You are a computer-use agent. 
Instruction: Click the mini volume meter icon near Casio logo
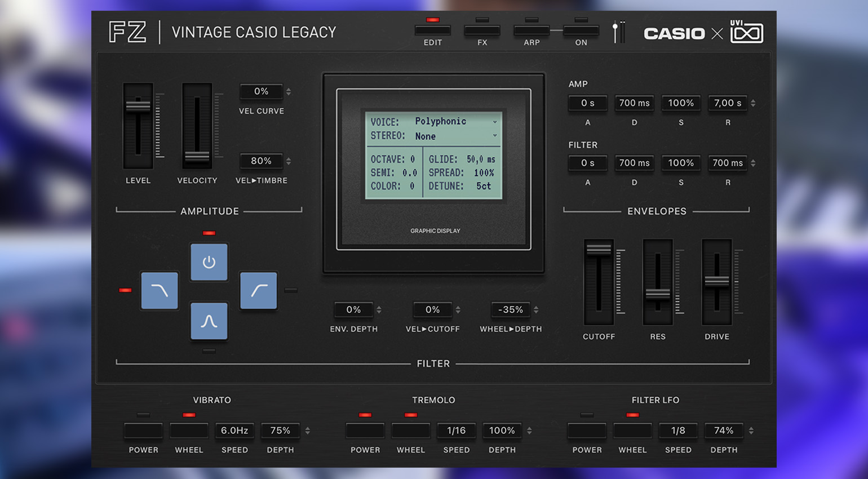point(618,33)
